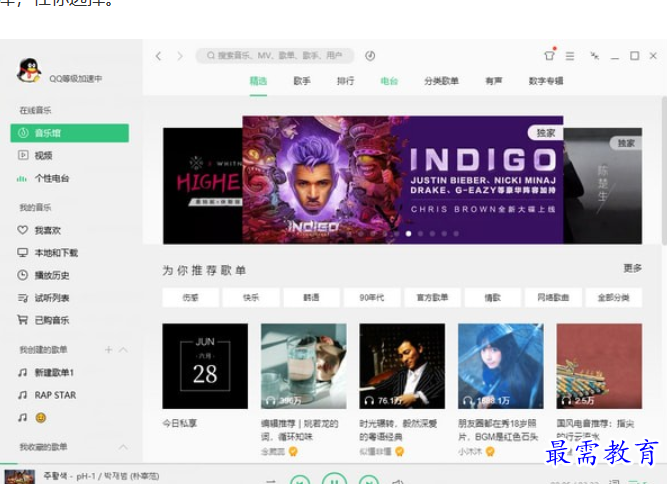Open 全部分类 category list

[x=613, y=297]
